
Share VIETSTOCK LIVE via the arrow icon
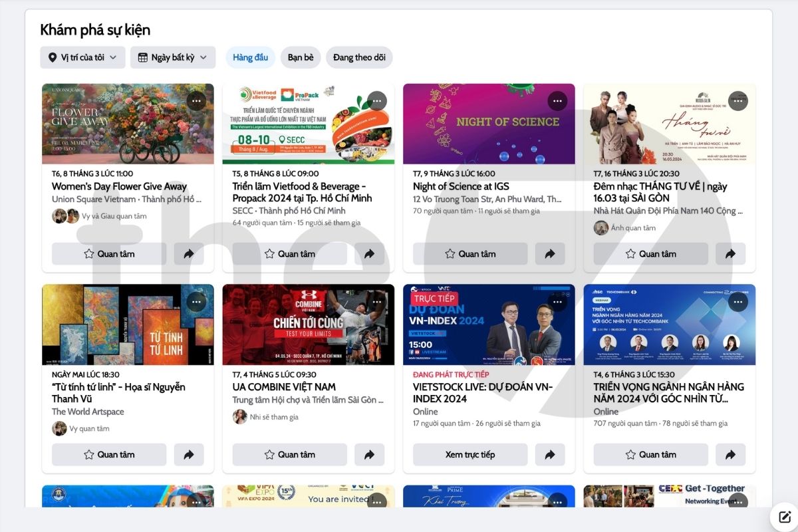click(x=550, y=454)
